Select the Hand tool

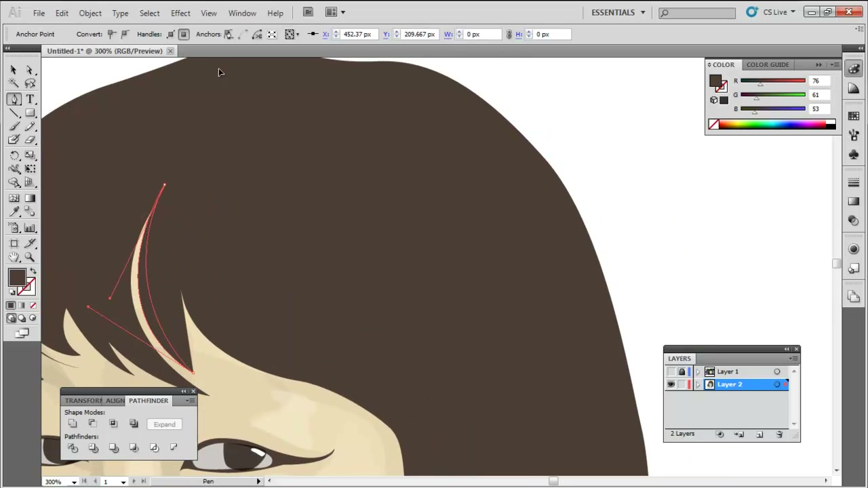point(14,258)
